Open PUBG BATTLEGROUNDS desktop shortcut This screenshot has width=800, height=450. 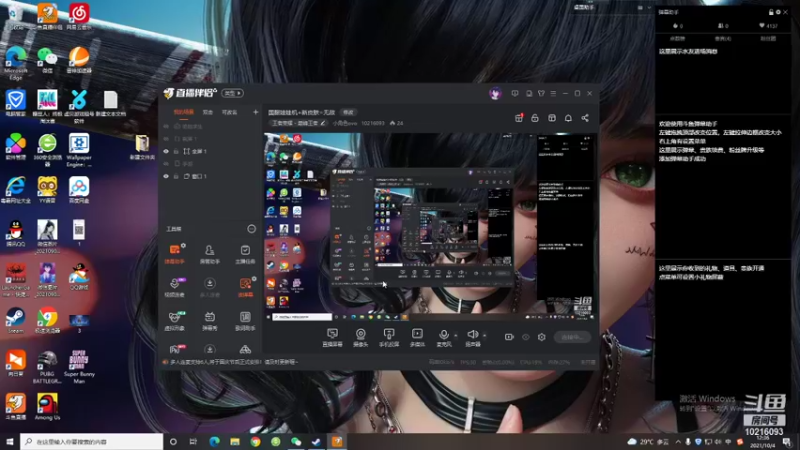click(x=47, y=367)
